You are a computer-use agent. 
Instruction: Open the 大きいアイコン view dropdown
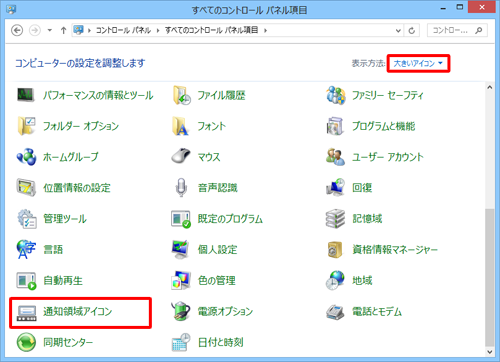[418, 63]
